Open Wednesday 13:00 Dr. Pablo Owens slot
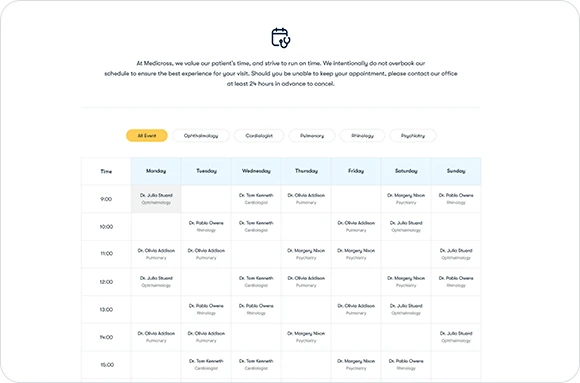 (256, 309)
